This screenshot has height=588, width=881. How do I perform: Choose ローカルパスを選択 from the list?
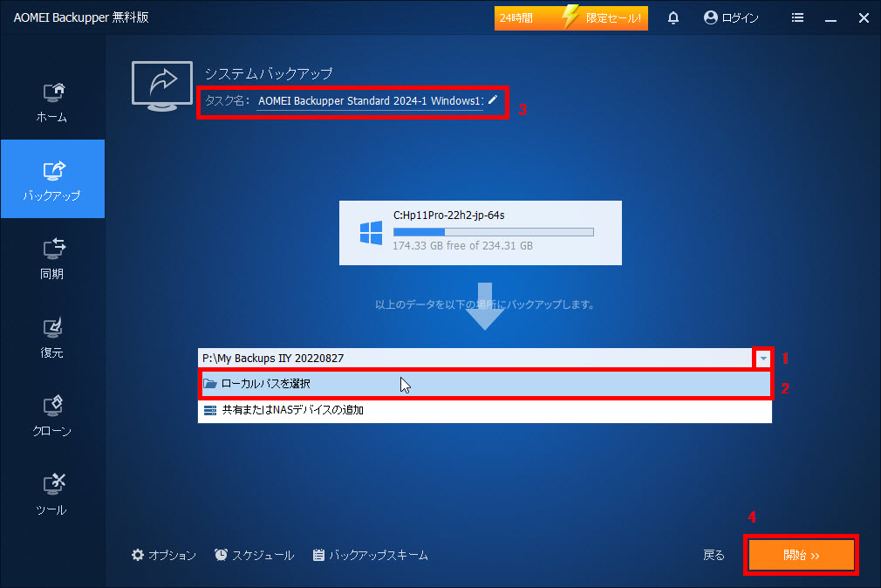tap(484, 384)
